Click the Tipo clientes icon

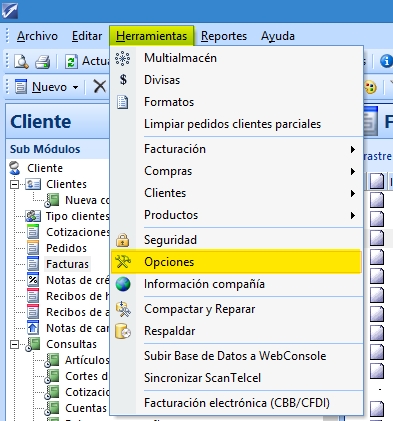pyautogui.click(x=33, y=216)
